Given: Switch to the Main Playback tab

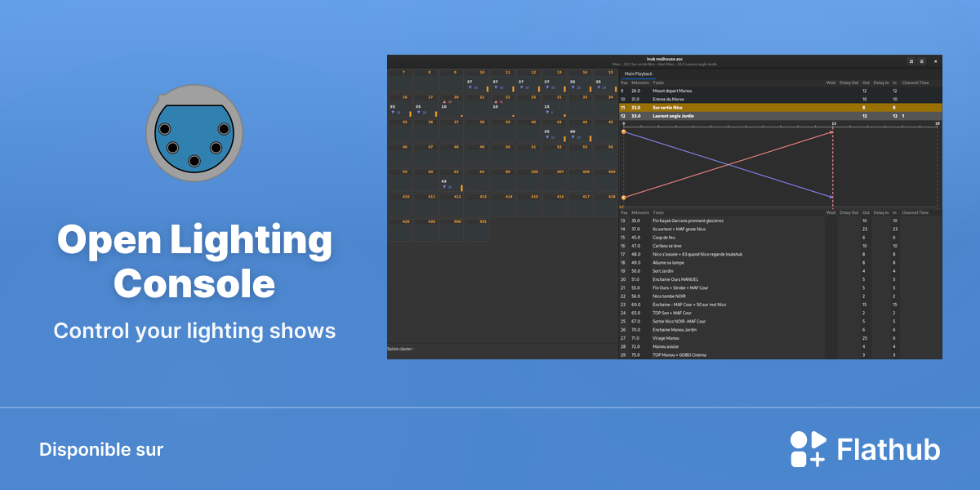Looking at the screenshot, I should point(639,73).
